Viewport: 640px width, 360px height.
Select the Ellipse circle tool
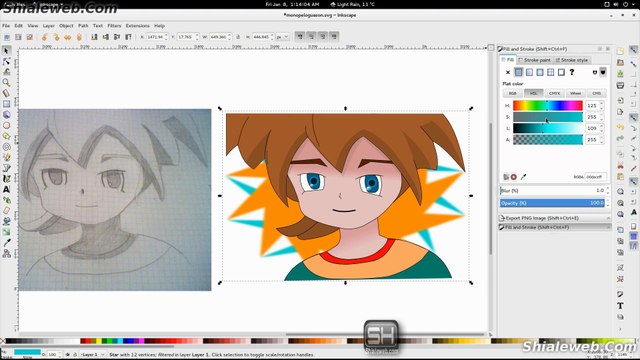click(6, 125)
